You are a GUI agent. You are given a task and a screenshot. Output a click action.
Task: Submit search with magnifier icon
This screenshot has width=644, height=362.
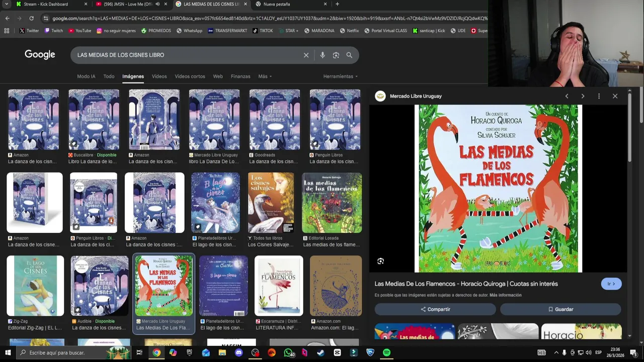coord(349,55)
